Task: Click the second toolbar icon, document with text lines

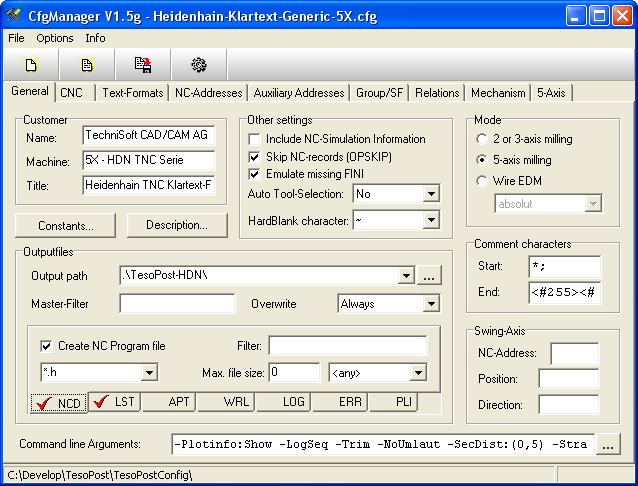Action: point(87,65)
